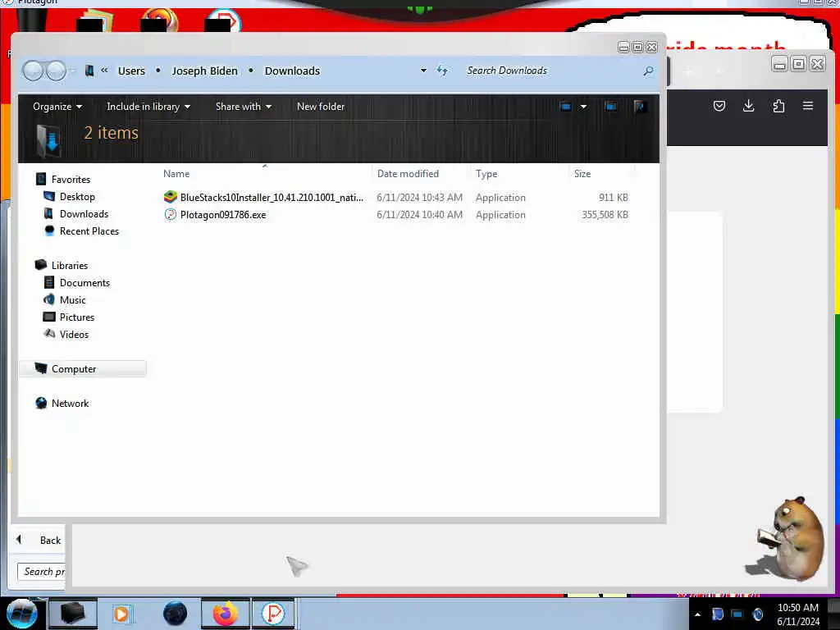Open Firefox downloads arrow icon
The image size is (840, 630).
[x=749, y=106]
